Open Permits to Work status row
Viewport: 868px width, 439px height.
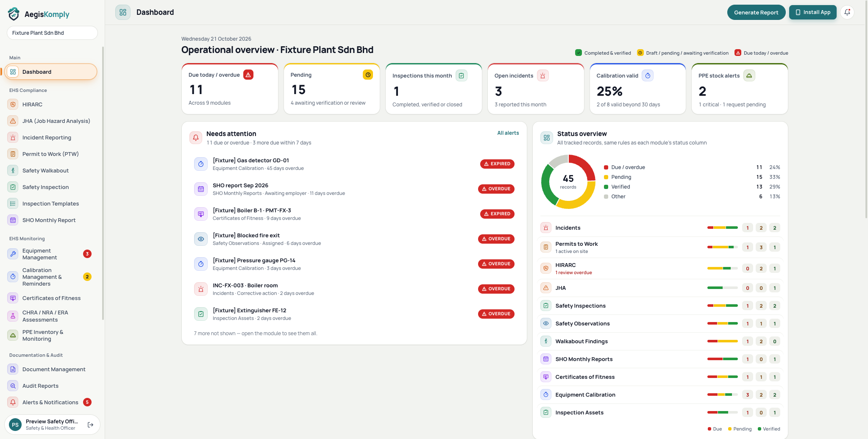pyautogui.click(x=660, y=247)
